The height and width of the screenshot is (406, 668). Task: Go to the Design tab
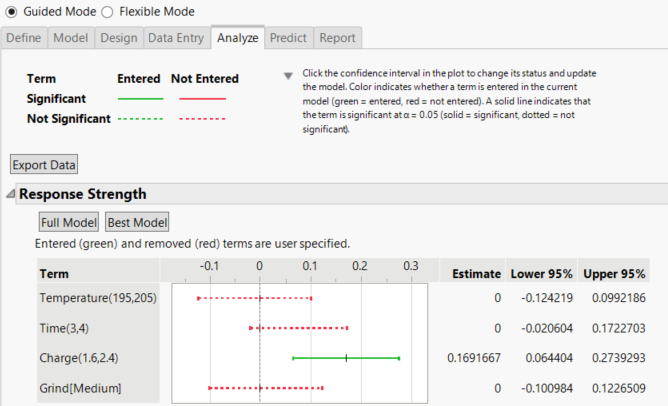(x=118, y=38)
